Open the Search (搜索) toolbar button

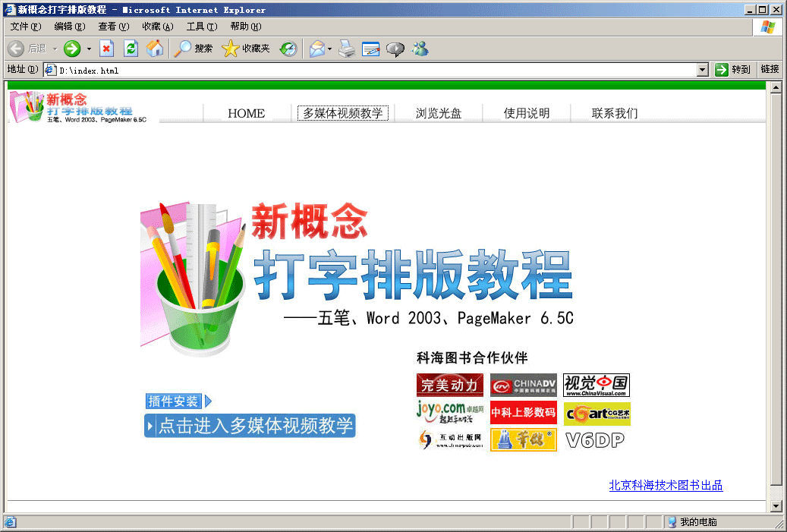pos(194,49)
